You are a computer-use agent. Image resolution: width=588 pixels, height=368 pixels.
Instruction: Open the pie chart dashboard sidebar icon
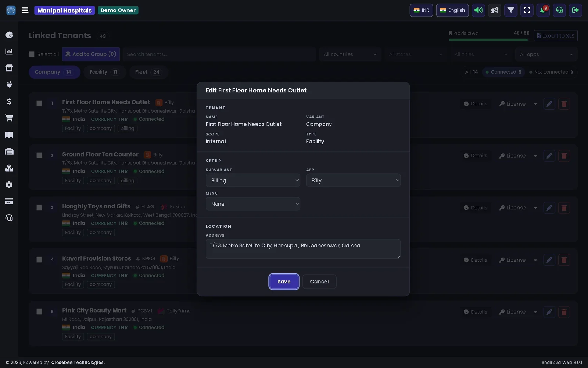coord(9,35)
